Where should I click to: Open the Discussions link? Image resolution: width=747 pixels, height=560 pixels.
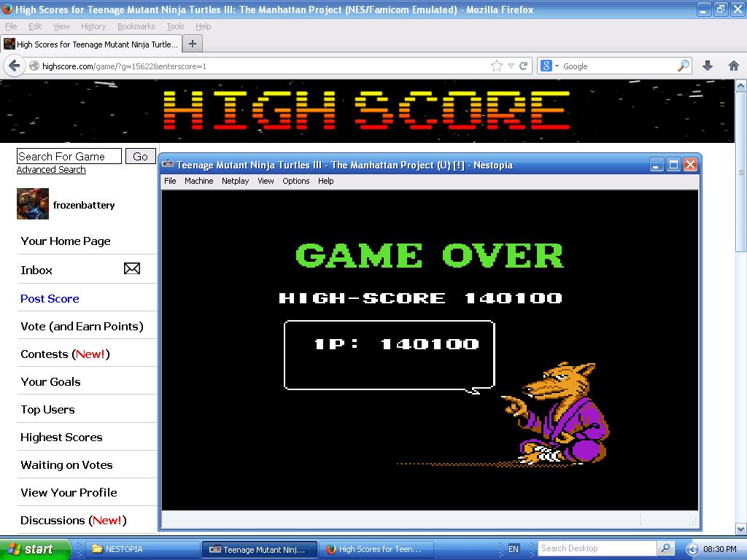(x=74, y=521)
